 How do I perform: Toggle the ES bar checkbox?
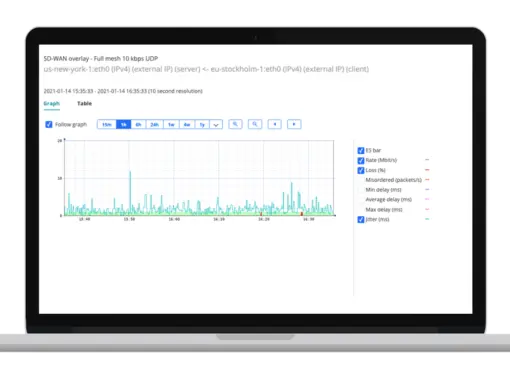[x=361, y=151]
